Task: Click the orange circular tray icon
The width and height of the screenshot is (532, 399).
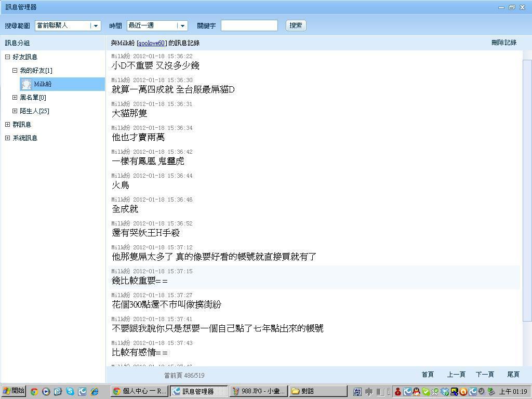Action: 463,392
